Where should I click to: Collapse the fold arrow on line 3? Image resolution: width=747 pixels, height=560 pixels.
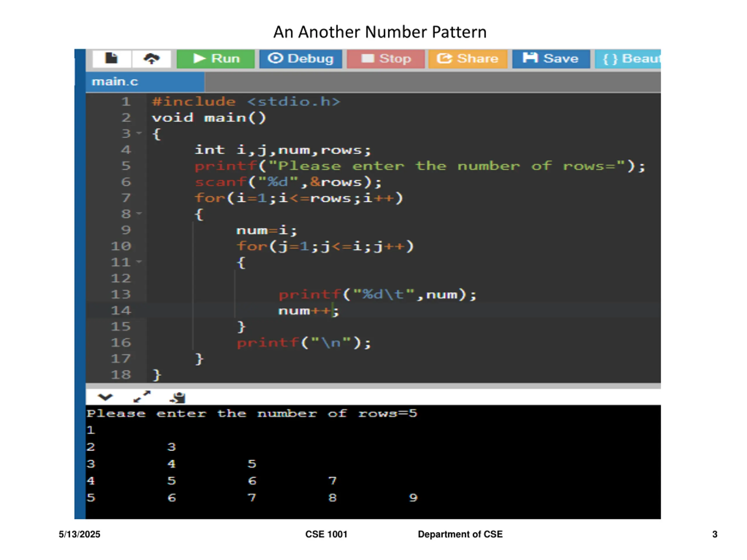tap(139, 133)
